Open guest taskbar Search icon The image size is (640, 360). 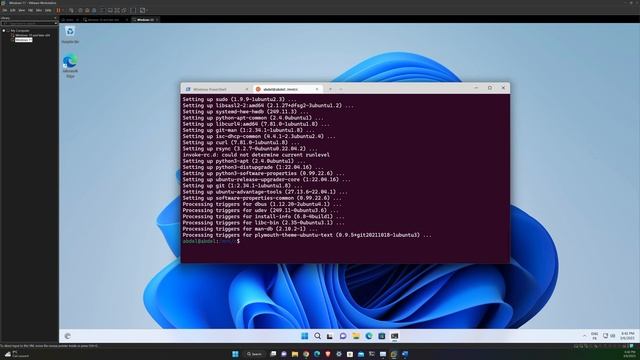(x=317, y=336)
